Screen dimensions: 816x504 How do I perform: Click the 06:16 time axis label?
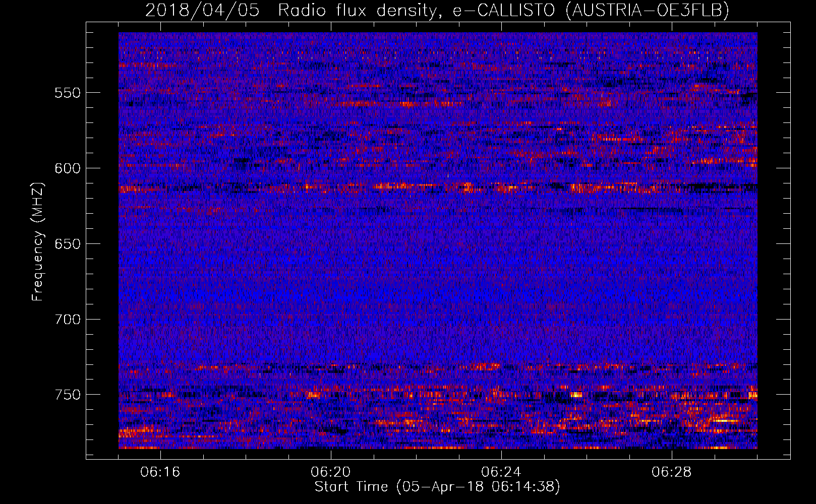[x=160, y=472]
